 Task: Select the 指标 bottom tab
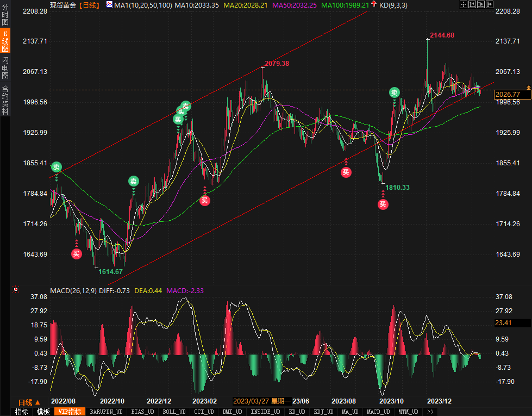click(x=22, y=412)
